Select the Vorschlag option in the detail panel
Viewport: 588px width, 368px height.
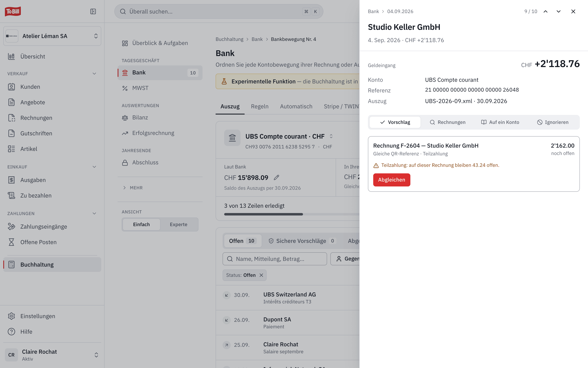(395, 122)
